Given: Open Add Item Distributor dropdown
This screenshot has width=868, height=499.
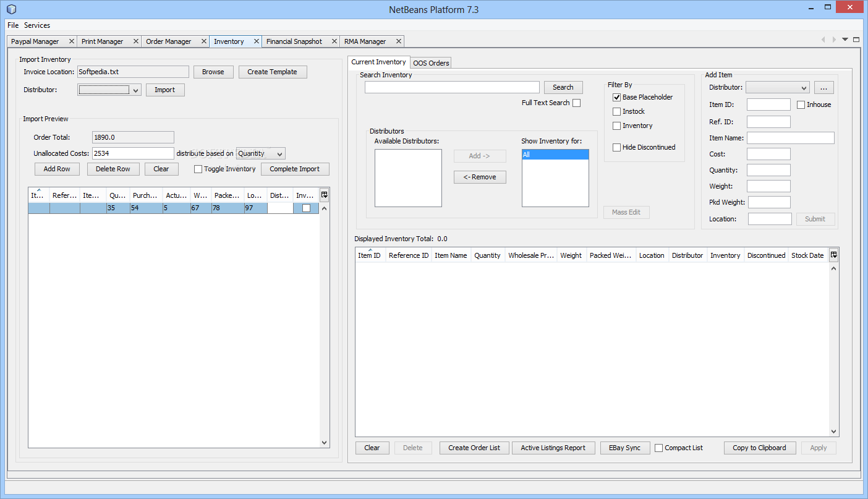Looking at the screenshot, I should [778, 88].
